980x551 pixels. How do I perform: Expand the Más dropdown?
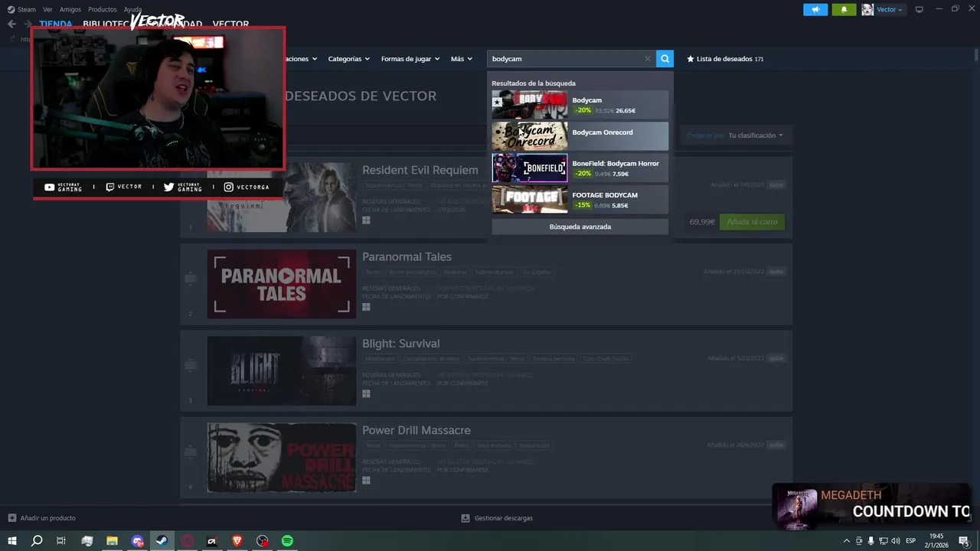[462, 59]
